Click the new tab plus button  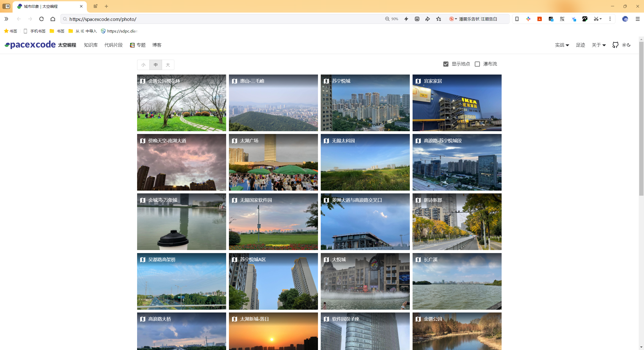[106, 6]
